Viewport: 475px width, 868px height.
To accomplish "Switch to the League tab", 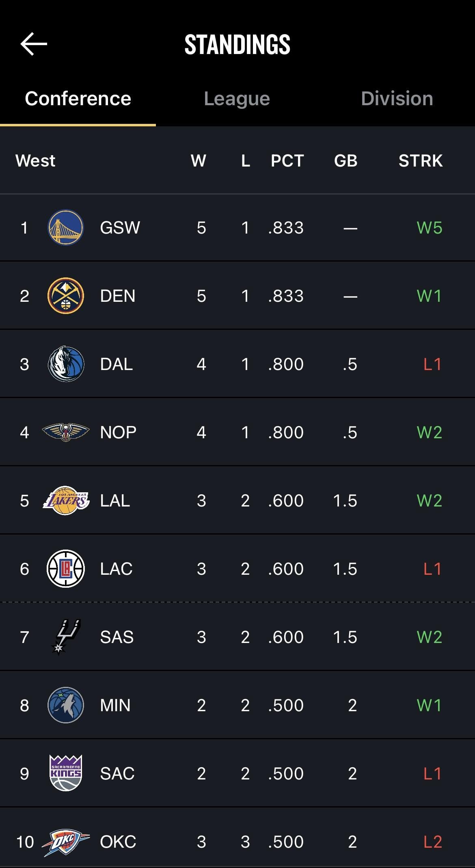I will [237, 99].
